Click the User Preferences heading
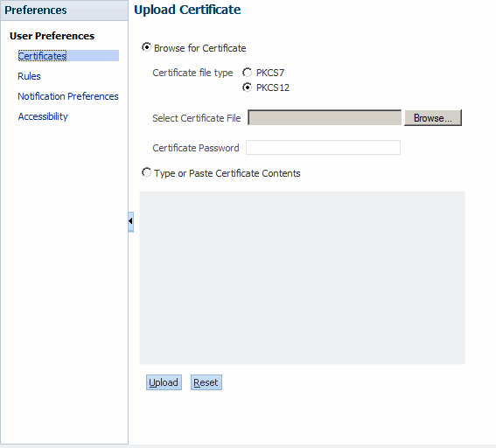The height and width of the screenshot is (448, 496). tap(52, 36)
